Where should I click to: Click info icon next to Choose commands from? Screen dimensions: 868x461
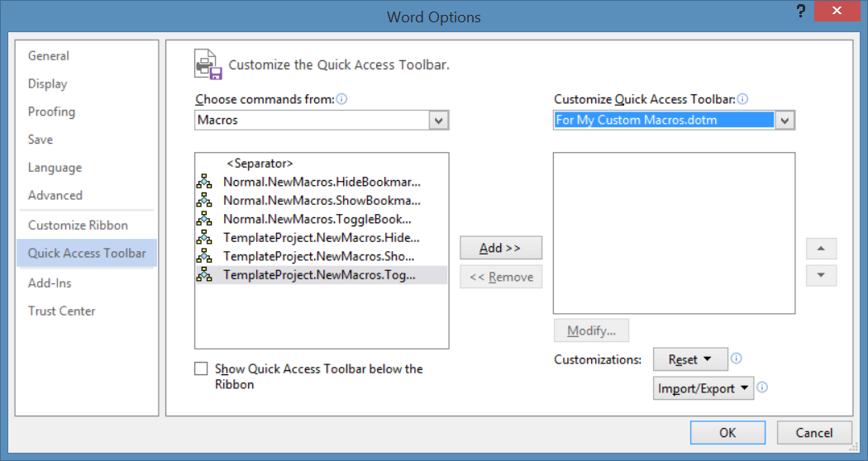342,99
